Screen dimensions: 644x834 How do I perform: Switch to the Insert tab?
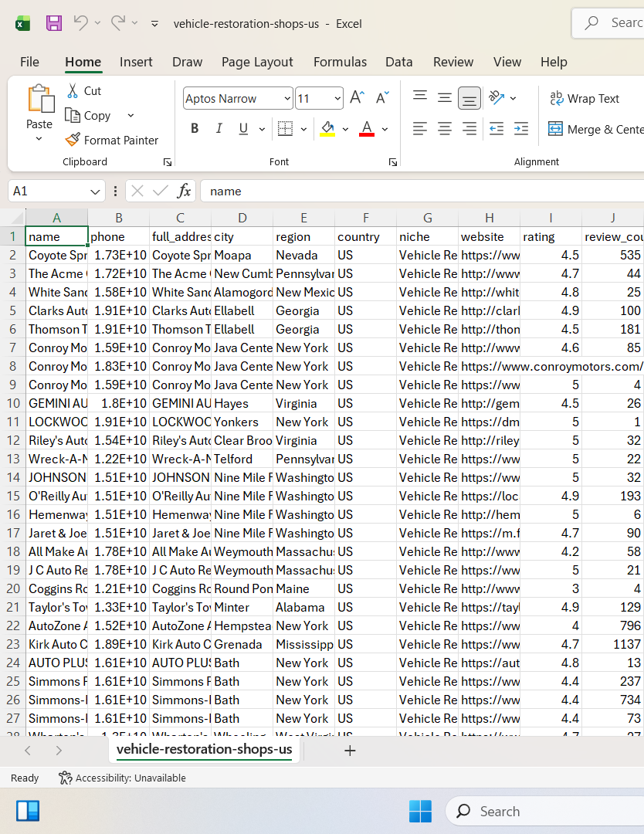click(136, 62)
